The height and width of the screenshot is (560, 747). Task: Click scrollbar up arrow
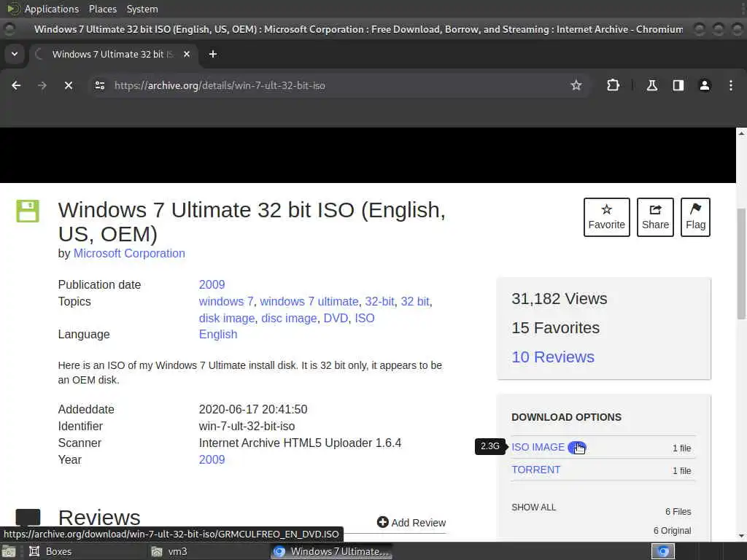click(x=741, y=133)
